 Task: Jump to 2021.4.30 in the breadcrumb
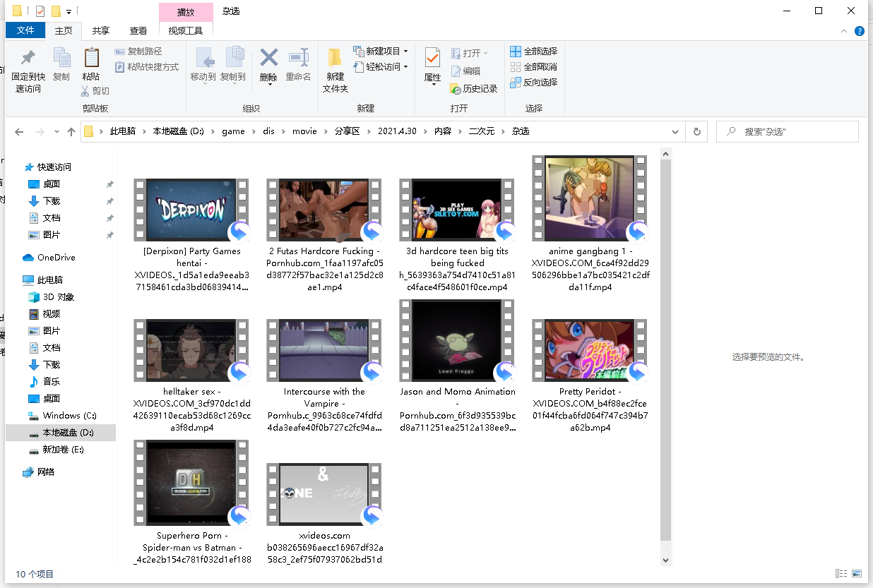coord(397,132)
